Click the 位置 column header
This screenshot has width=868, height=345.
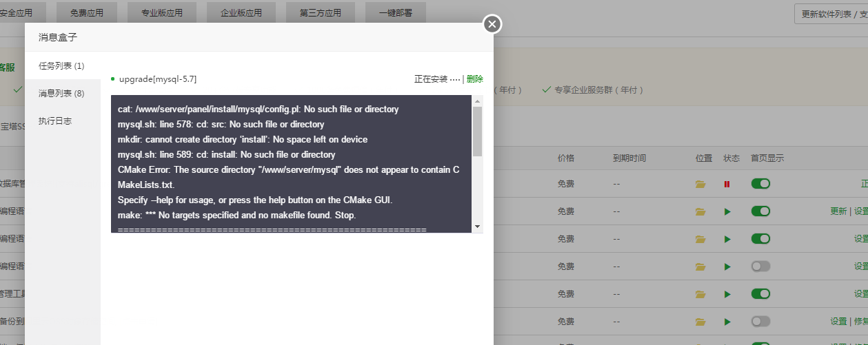click(704, 158)
